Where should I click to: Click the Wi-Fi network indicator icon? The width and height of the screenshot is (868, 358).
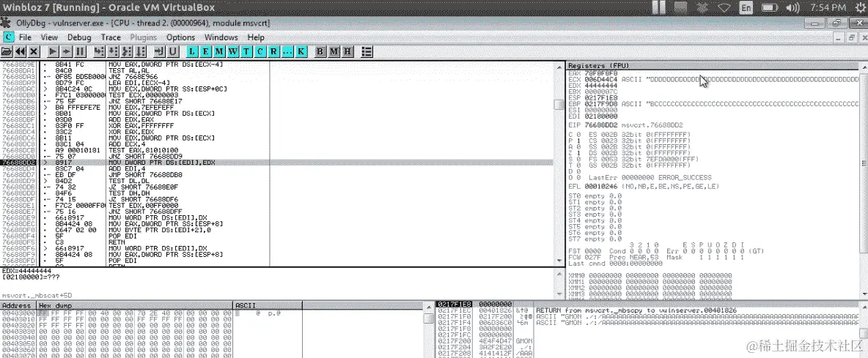(724, 8)
